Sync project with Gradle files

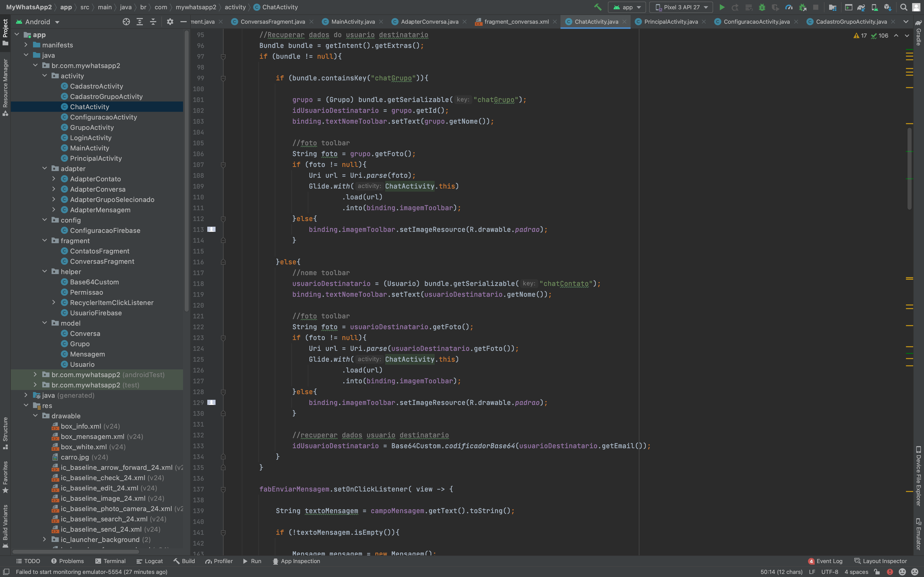[x=862, y=7]
